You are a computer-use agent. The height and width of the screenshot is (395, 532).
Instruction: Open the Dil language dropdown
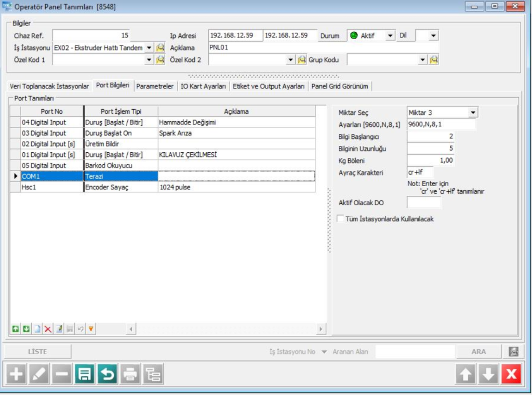tap(433, 36)
